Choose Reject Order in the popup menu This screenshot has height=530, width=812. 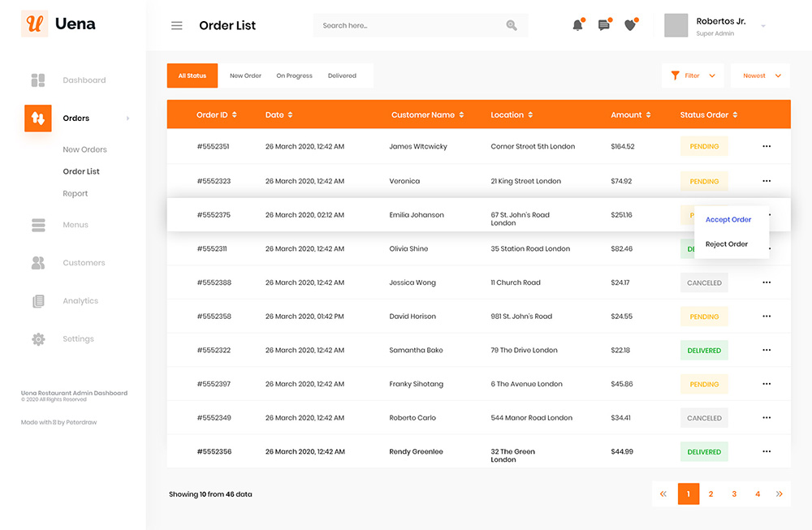click(727, 243)
